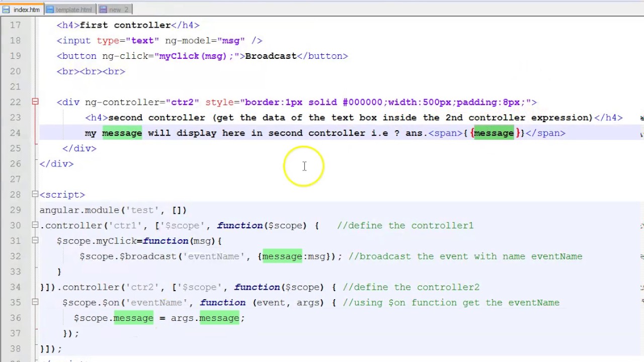Click the ng-model="msg" attribute on line 18
The image size is (644, 362).
(x=205, y=41)
